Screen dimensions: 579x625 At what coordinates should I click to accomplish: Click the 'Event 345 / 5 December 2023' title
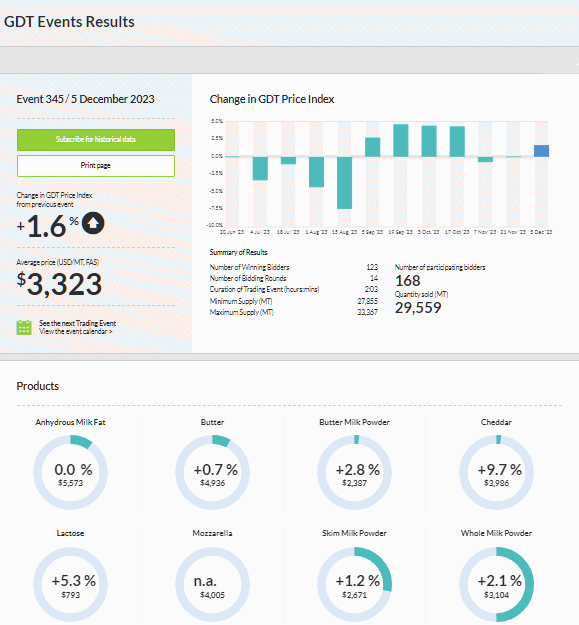click(x=85, y=99)
